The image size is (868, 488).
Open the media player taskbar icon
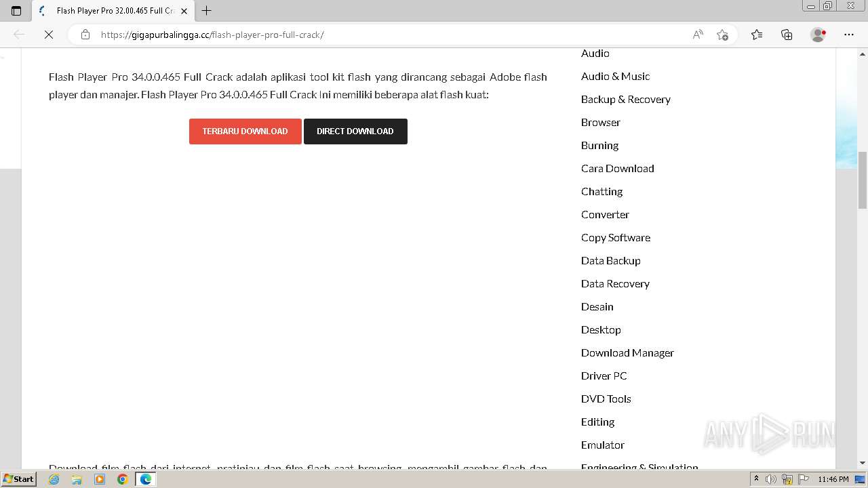click(x=100, y=479)
